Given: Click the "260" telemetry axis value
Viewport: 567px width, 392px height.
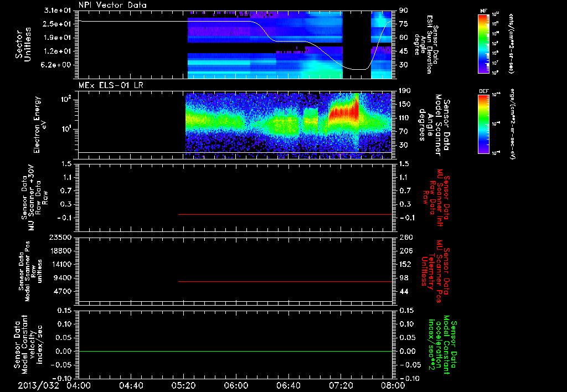Looking at the screenshot, I should click(405, 238).
